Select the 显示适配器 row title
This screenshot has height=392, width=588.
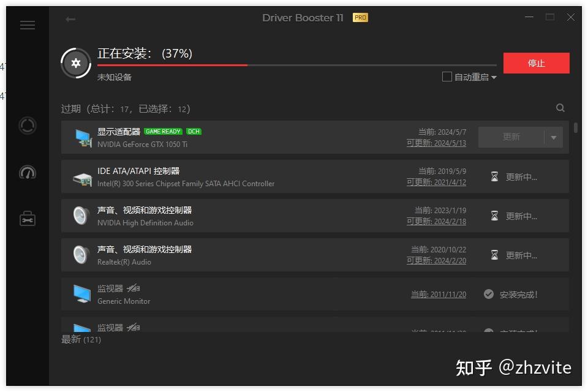click(x=118, y=132)
